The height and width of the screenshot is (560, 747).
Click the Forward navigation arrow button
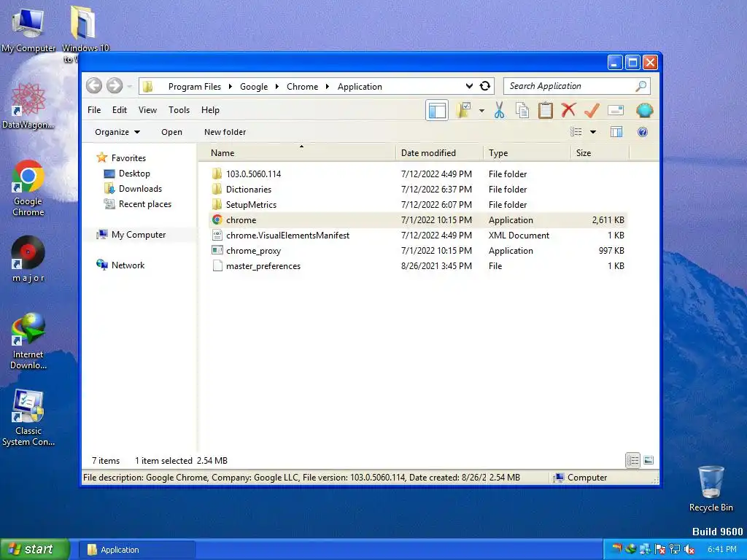(115, 86)
